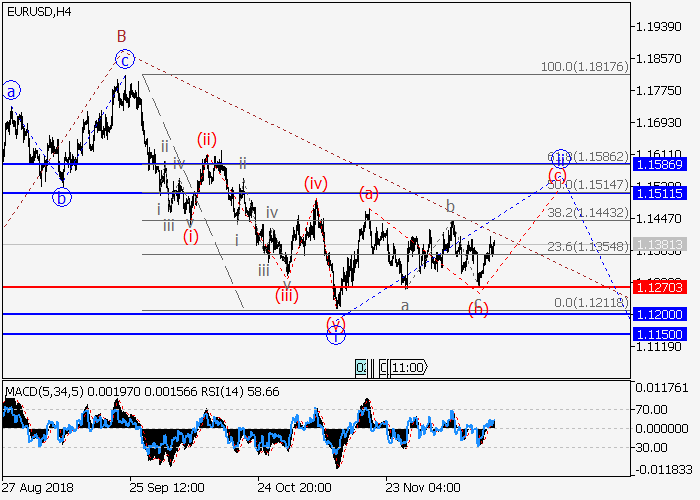The image size is (700, 500).
Task: Select the red (iii) wave label
Action: click(x=287, y=294)
